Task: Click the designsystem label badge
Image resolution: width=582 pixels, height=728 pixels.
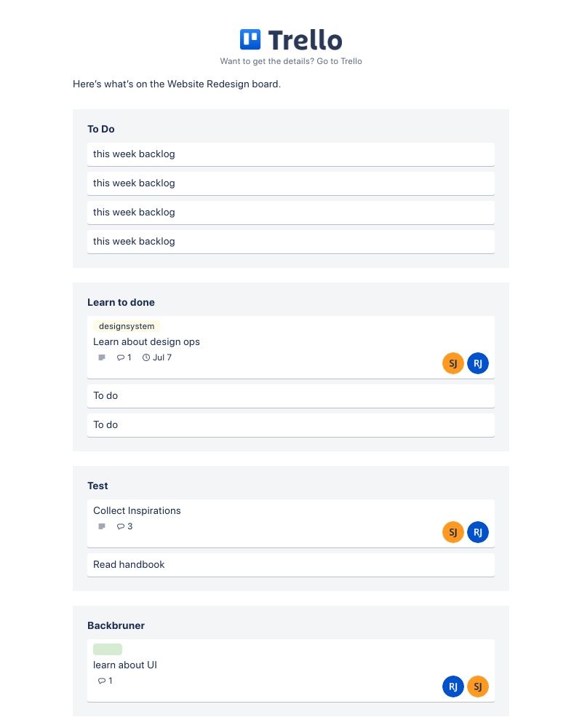Action: [127, 326]
